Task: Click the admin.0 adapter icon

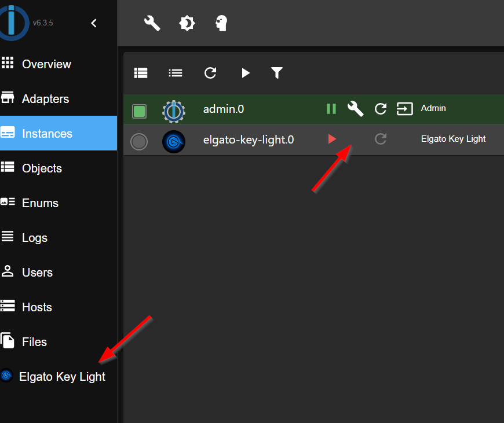Action: tap(174, 112)
